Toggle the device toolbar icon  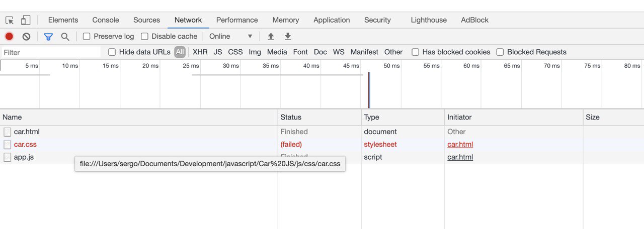[x=26, y=20]
